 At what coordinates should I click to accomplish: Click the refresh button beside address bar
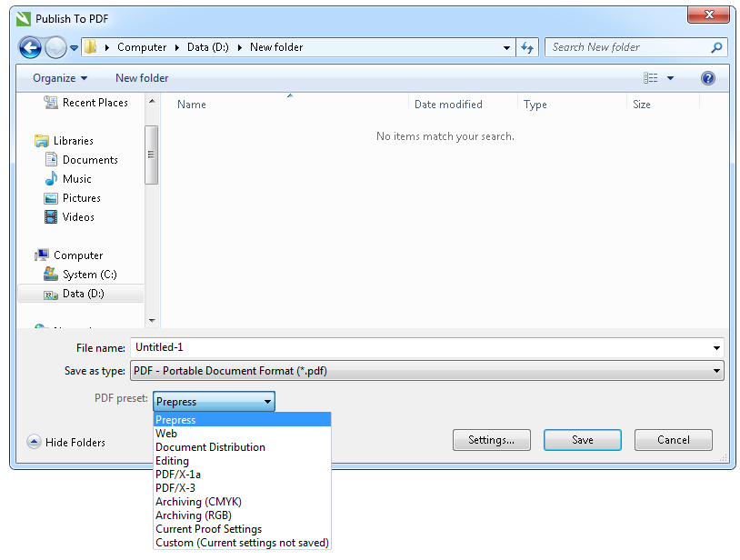click(527, 47)
